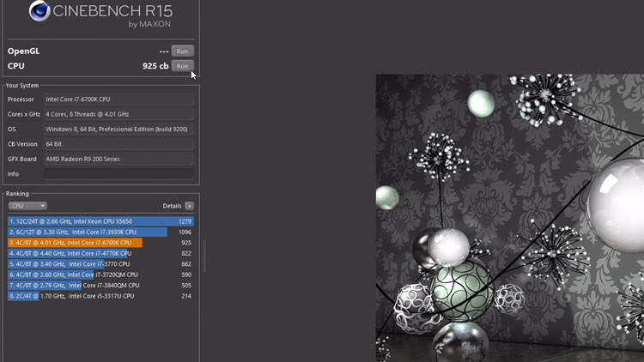Click the Details label in Ranking
The height and width of the screenshot is (362, 644).
[172, 206]
